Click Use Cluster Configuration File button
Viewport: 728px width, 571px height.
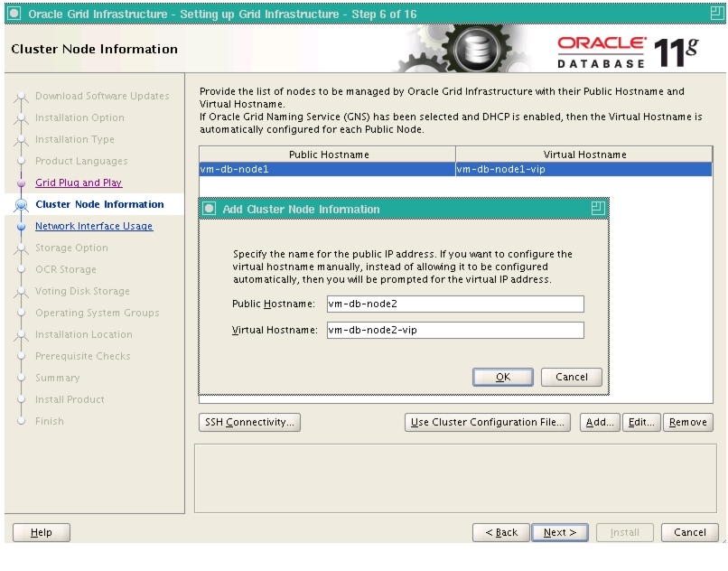pos(487,422)
